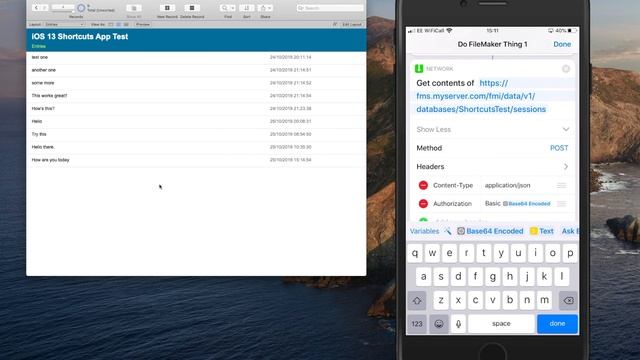Tap the blue done key on keyboard
640x360 pixels.
click(x=557, y=324)
